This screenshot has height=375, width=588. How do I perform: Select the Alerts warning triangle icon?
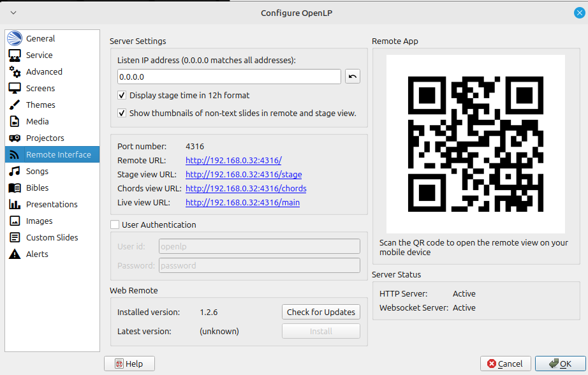point(15,254)
